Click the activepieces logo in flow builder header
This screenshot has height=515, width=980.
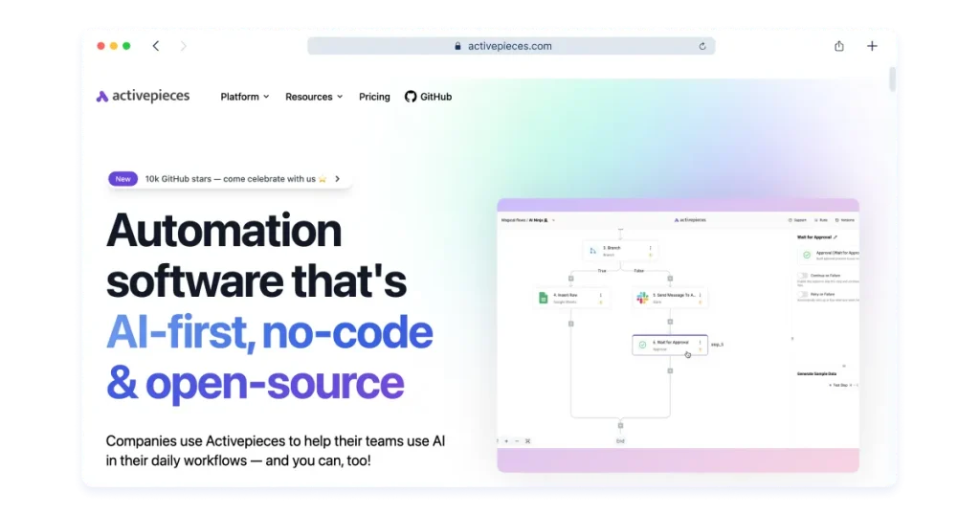690,220
